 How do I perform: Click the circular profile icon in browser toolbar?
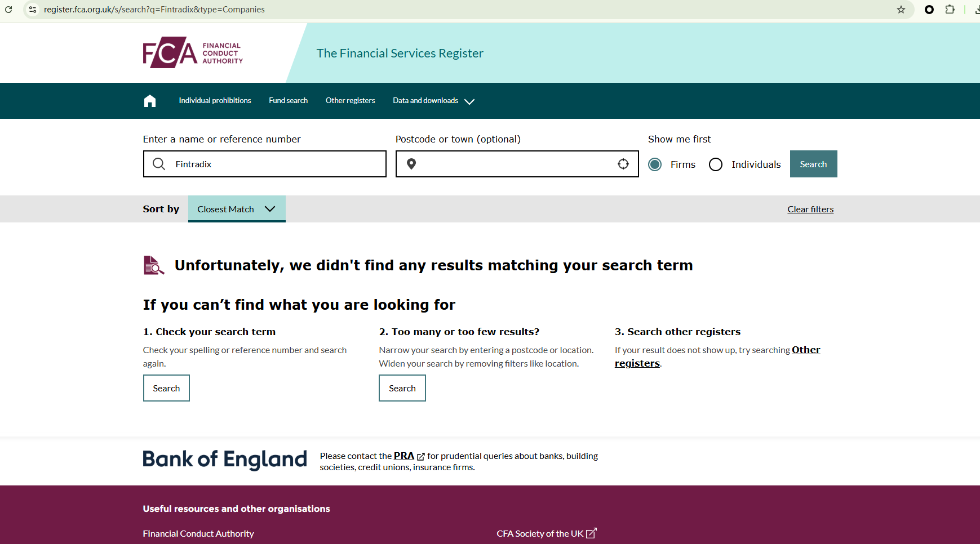click(x=929, y=10)
